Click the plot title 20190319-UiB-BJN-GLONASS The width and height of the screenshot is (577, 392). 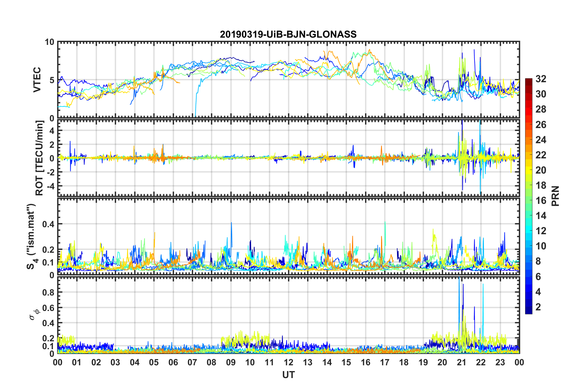pos(288,34)
